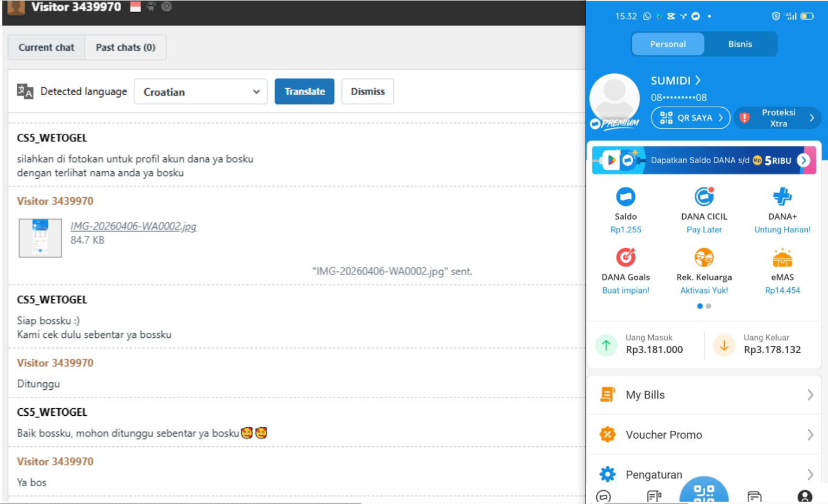This screenshot has width=828, height=504.
Task: Click the 'Detected language' label
Action: point(84,91)
